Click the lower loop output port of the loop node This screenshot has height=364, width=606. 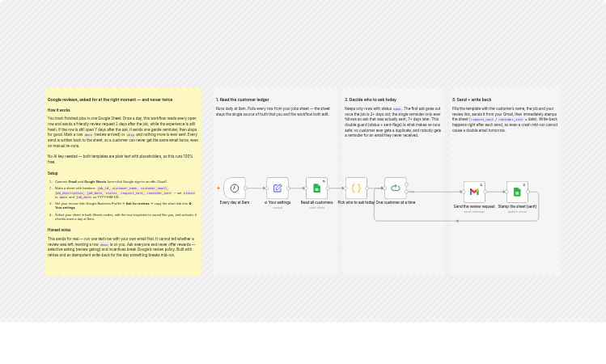pos(407,192)
